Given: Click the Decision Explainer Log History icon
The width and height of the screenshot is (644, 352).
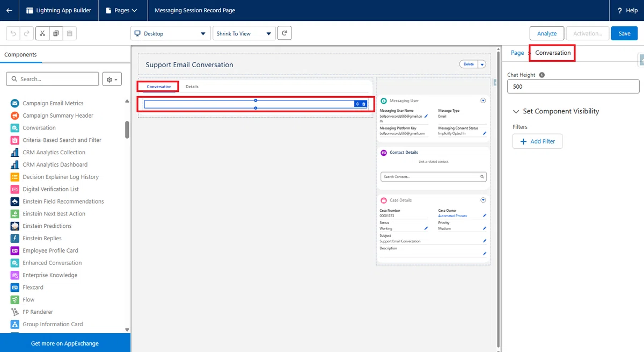Looking at the screenshot, I should click(14, 177).
